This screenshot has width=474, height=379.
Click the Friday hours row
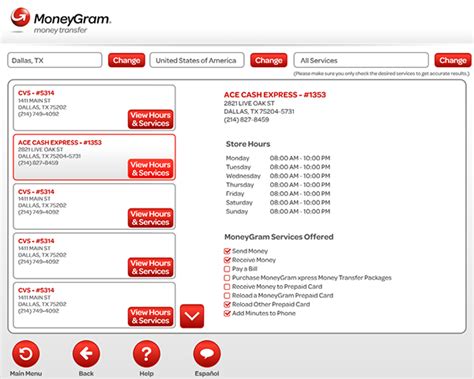pyautogui.click(x=278, y=194)
